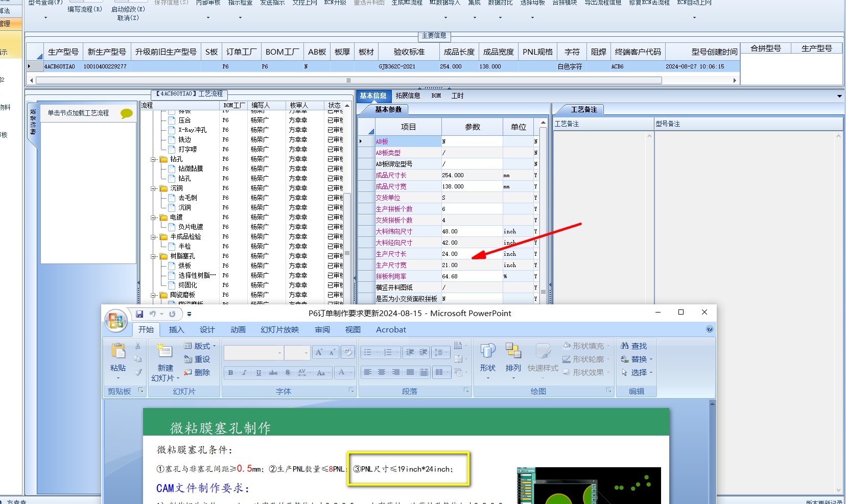Open the Layout (版式) dropdown
Viewport: 846px width, 504px height.
200,346
